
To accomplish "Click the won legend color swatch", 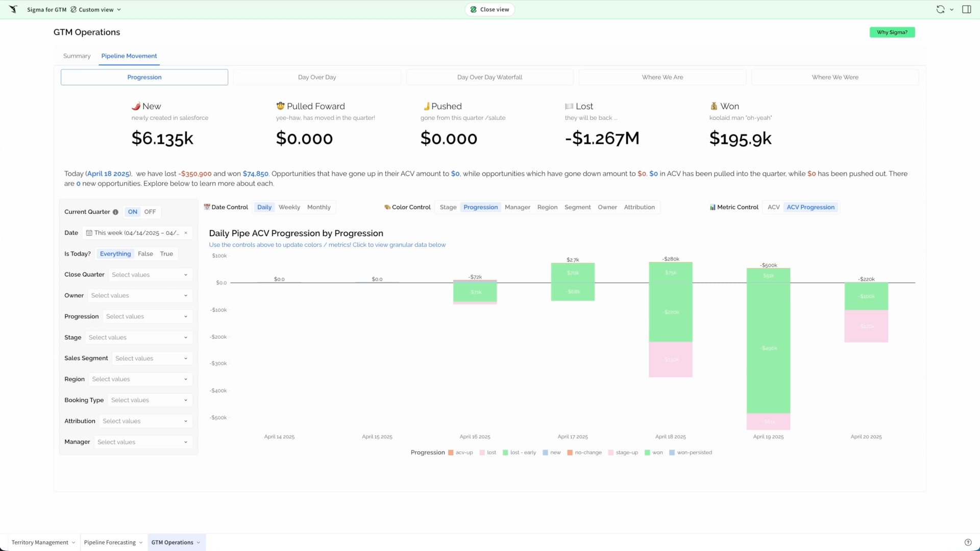I will (x=647, y=453).
